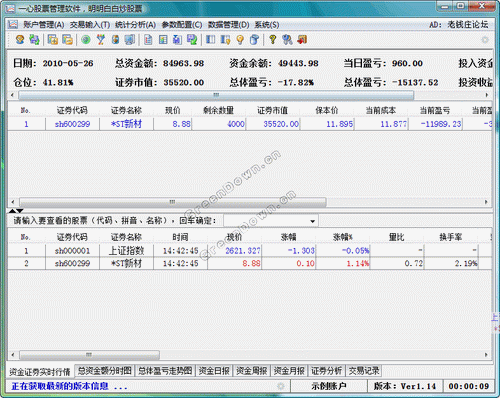Expand the stock lookup combo box arrow
The image size is (500, 398).
pos(312,221)
